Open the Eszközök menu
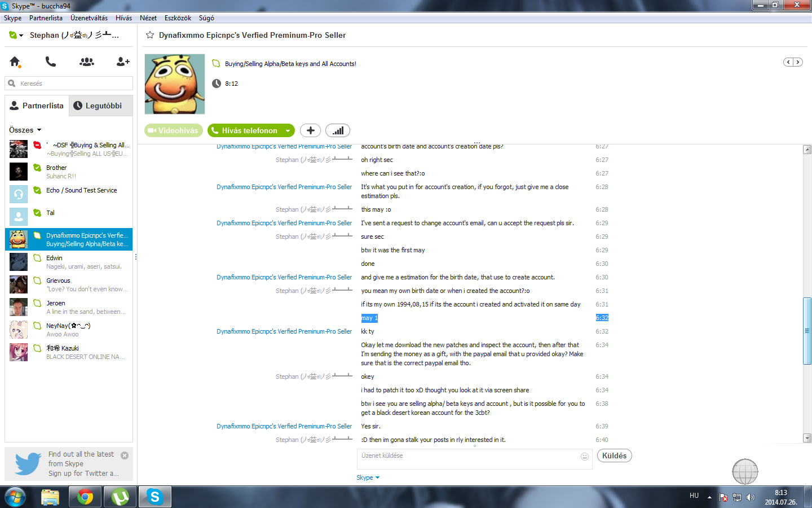This screenshot has height=508, width=812. (178, 18)
